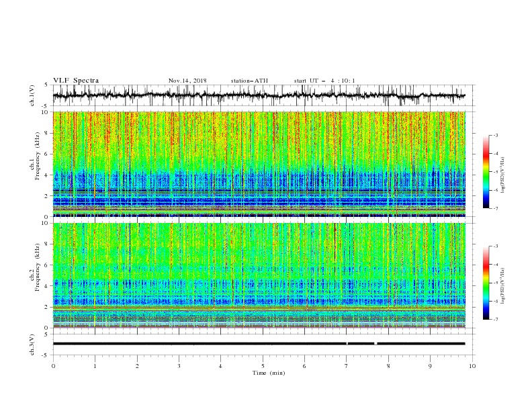
Task: Click the date label "Nov.14, 2018"
Action: point(187,81)
